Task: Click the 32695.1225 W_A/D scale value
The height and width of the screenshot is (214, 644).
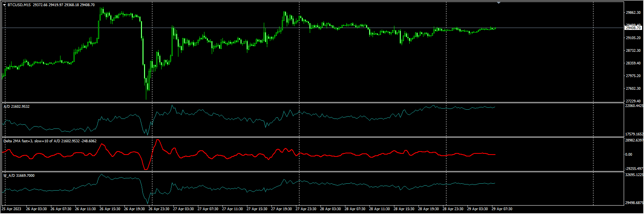Action: coord(634,175)
